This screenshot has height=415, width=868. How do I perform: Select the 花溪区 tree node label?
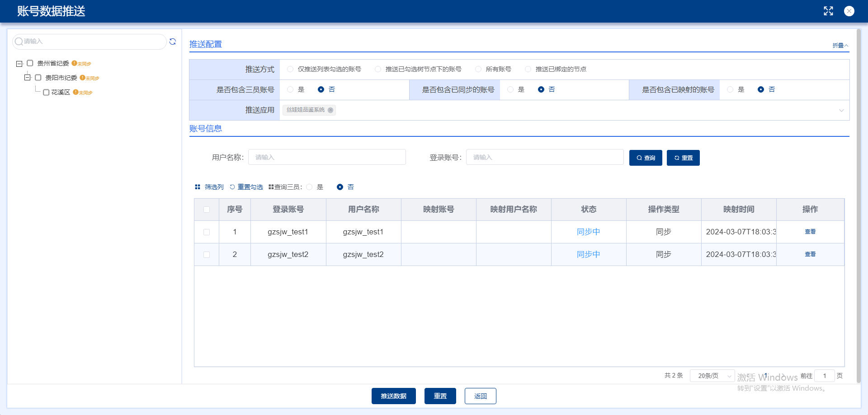coord(61,92)
